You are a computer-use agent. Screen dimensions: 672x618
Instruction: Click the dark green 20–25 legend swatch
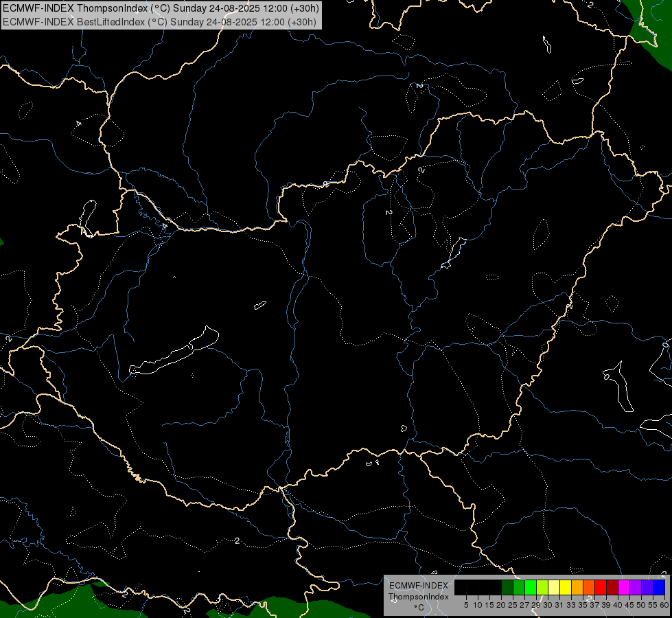(507, 587)
